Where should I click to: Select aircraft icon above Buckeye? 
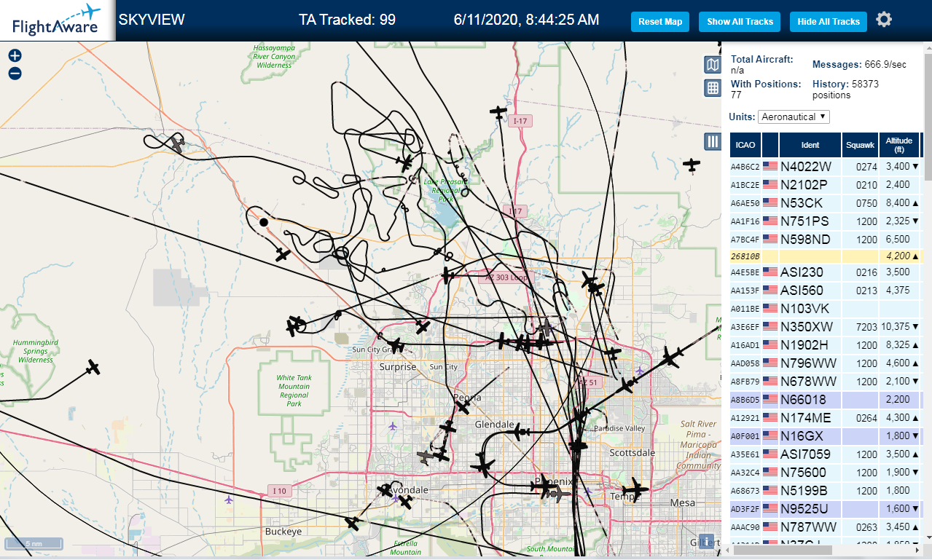coord(353,523)
